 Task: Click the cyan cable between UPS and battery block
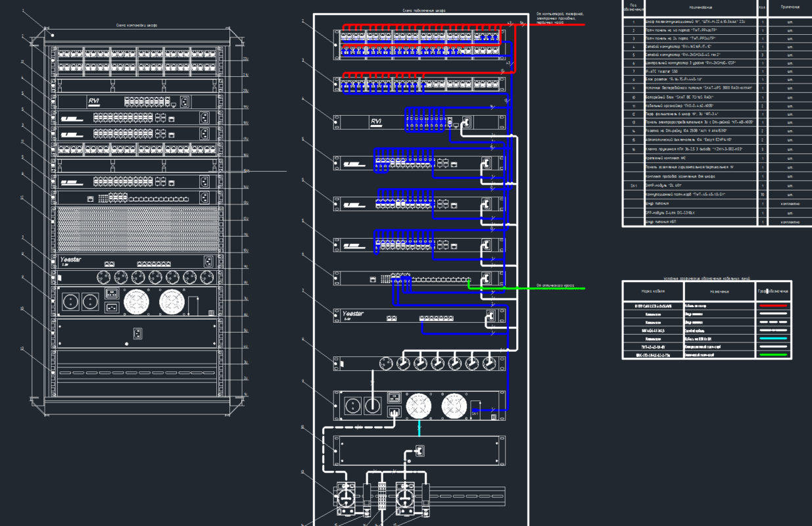pyautogui.click(x=419, y=428)
